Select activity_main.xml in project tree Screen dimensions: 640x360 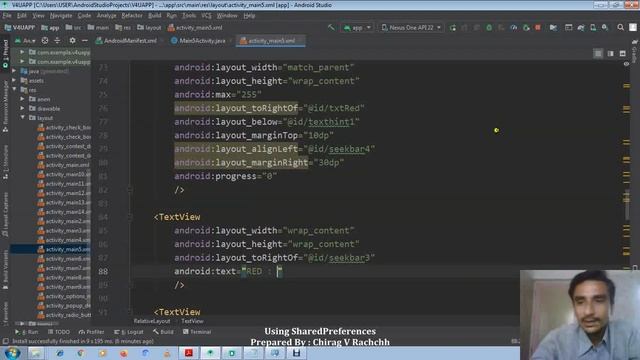point(63,165)
